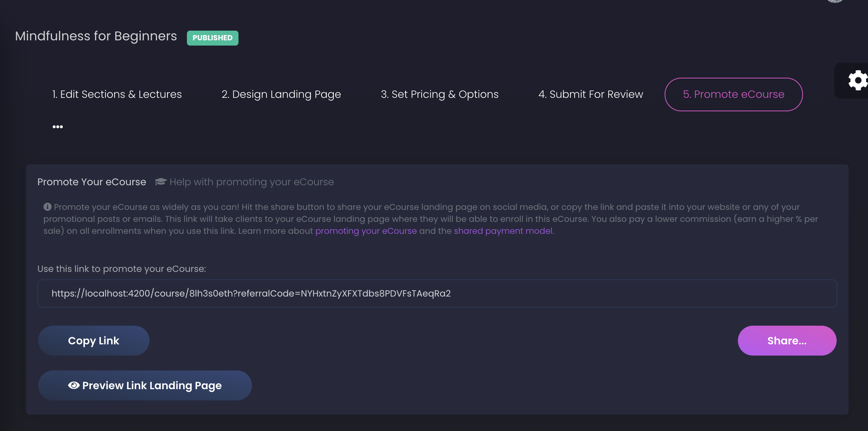Image resolution: width=868 pixels, height=431 pixels.
Task: Select the Promote eCourse tab
Action: click(x=733, y=94)
